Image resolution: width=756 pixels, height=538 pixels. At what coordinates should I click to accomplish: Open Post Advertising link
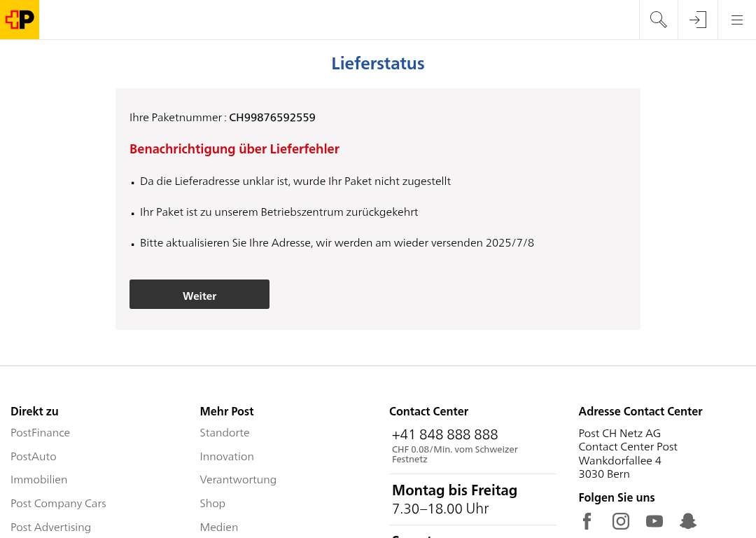coord(50,527)
